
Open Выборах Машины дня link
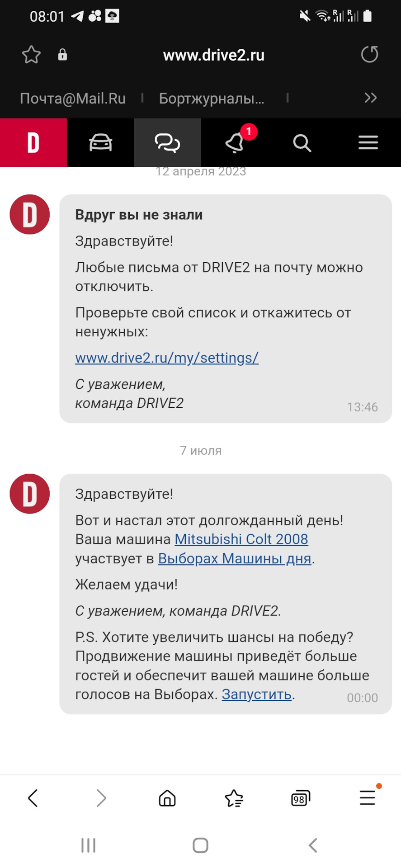pyautogui.click(x=235, y=558)
